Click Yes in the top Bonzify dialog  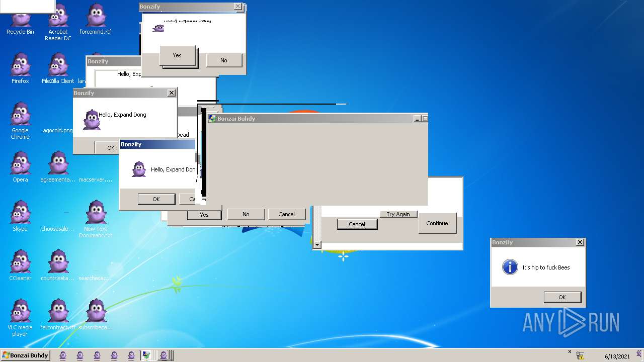[x=177, y=55]
